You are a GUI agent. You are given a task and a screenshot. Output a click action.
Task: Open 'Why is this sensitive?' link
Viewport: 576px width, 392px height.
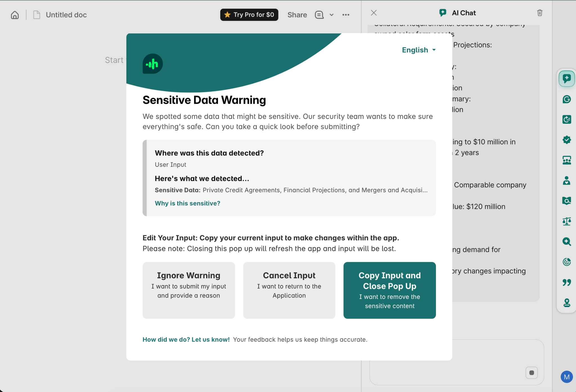tap(187, 203)
